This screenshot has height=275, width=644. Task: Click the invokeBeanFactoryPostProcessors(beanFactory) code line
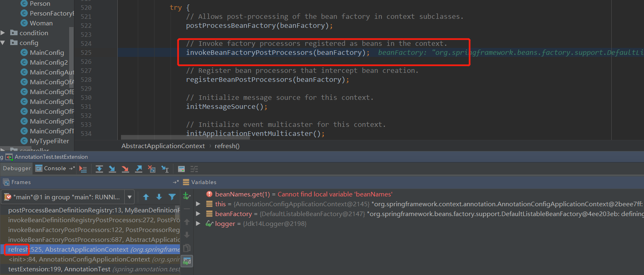click(x=278, y=52)
